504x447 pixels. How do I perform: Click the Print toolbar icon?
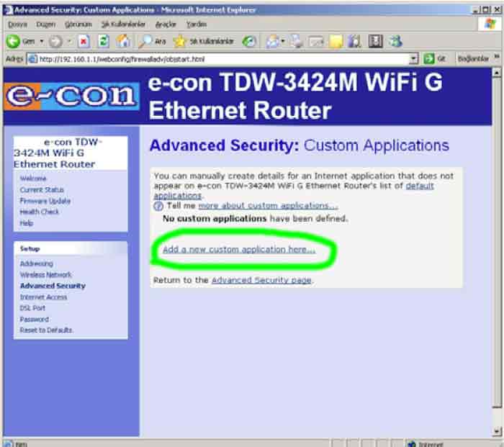point(296,41)
